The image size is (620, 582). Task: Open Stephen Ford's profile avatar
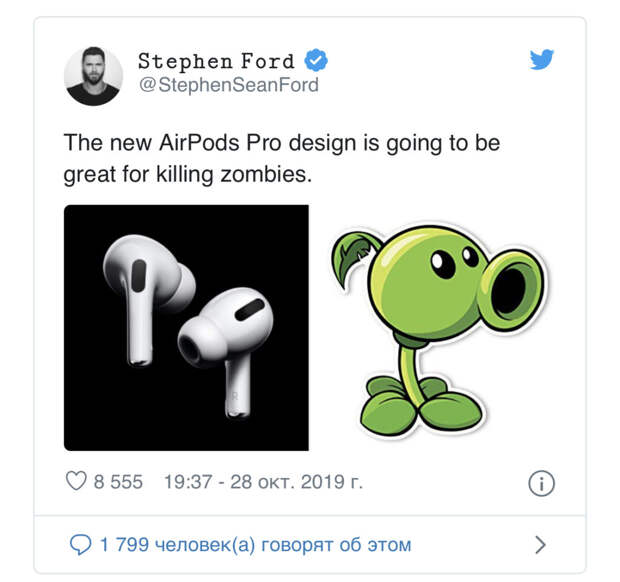point(93,76)
